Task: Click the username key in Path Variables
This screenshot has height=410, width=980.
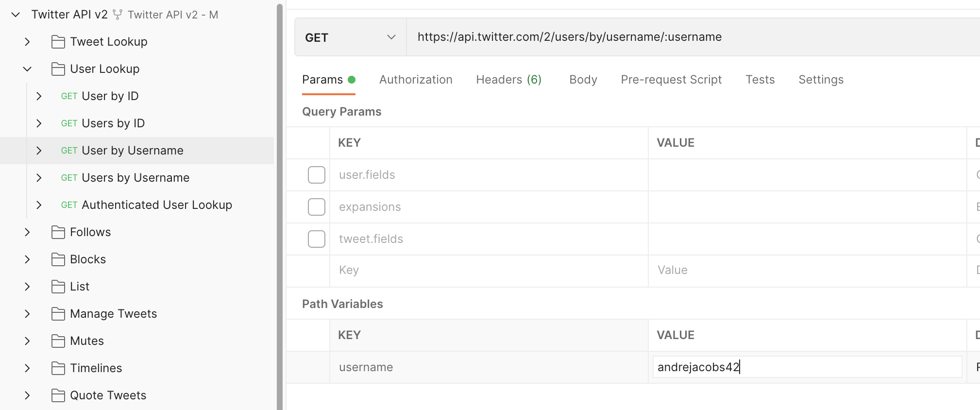Action: pos(366,367)
